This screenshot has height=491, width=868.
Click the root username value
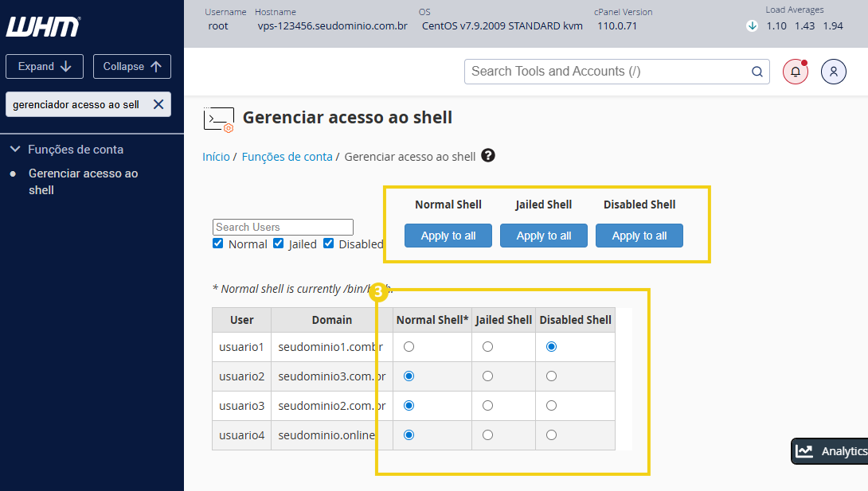[218, 26]
